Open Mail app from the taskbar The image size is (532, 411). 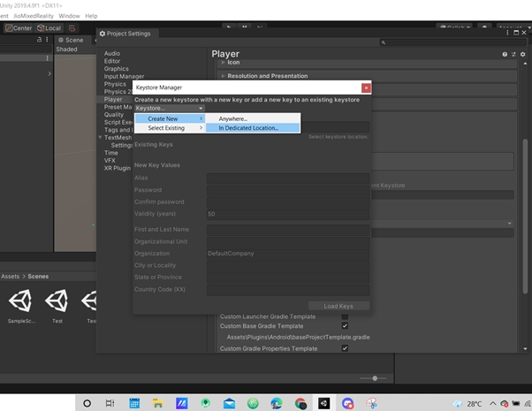[x=229, y=403]
